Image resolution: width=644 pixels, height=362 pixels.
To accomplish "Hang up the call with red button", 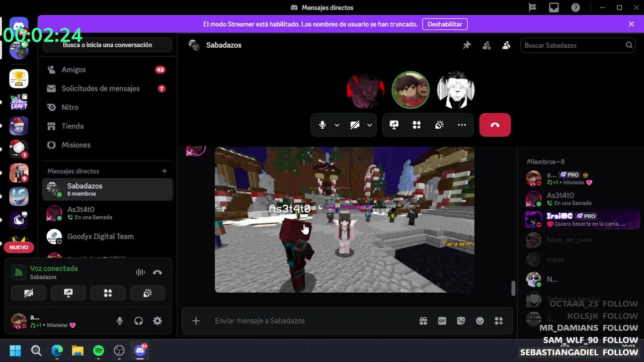I will [x=495, y=125].
